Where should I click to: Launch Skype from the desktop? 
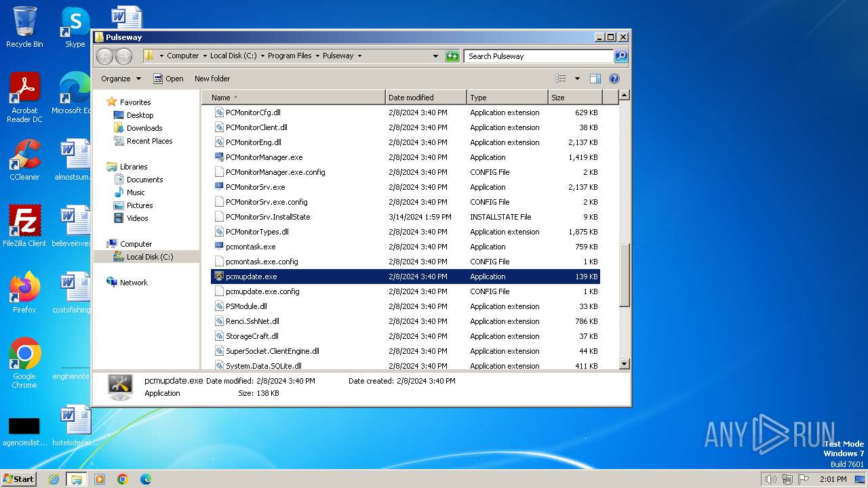75,27
